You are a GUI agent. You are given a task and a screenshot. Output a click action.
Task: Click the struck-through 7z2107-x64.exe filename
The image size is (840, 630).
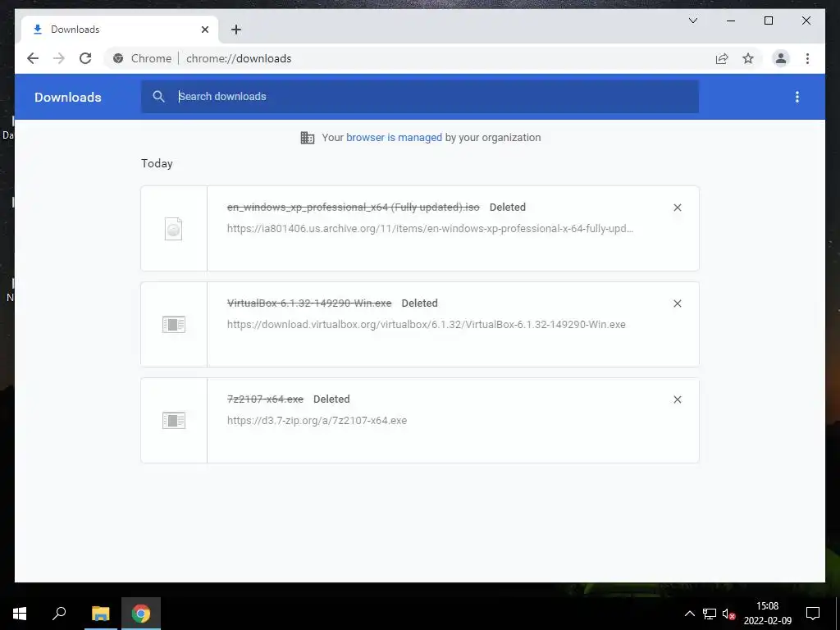coord(265,399)
